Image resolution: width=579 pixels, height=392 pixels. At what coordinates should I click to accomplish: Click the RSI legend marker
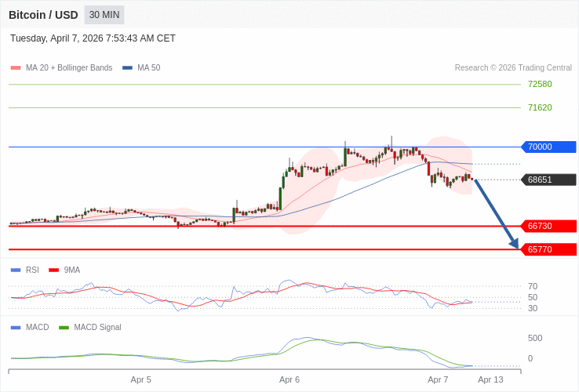pyautogui.click(x=16, y=270)
